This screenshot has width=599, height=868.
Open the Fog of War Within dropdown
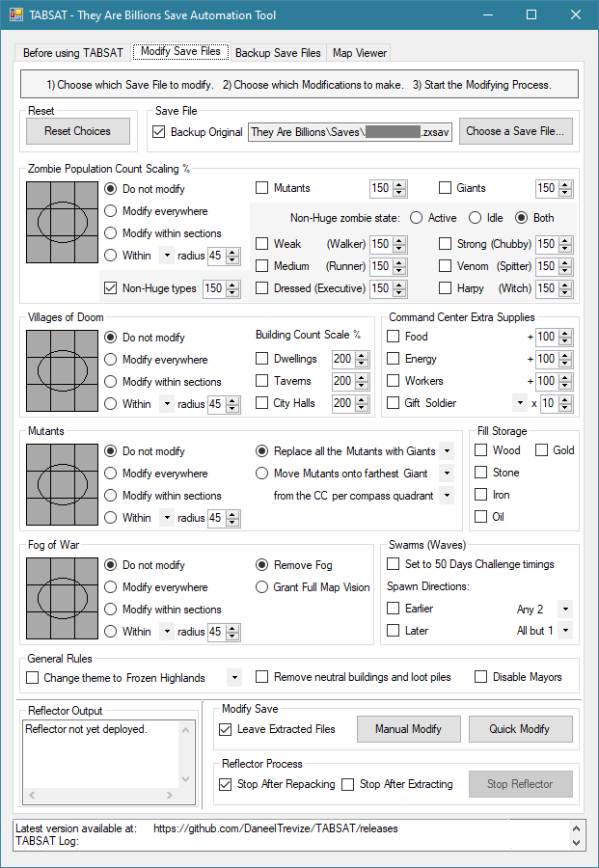[x=167, y=632]
